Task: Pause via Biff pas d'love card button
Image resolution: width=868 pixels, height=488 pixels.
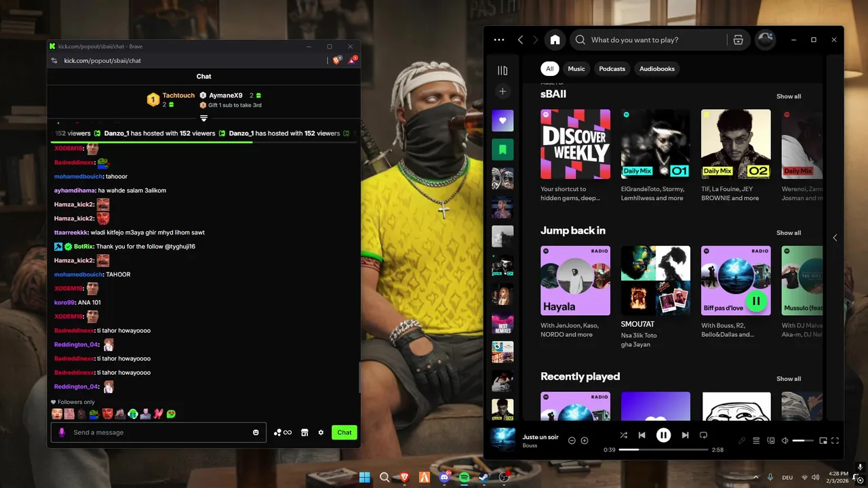Action: coord(756,300)
